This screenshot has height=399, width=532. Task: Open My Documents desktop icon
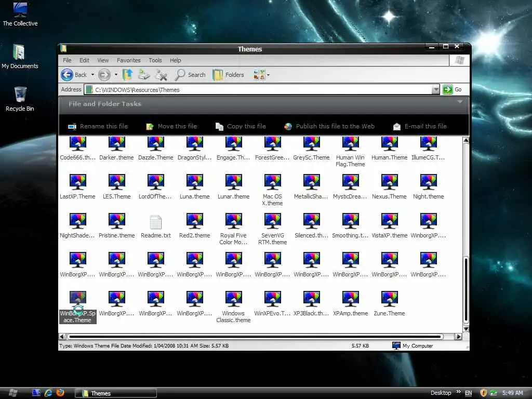click(20, 57)
